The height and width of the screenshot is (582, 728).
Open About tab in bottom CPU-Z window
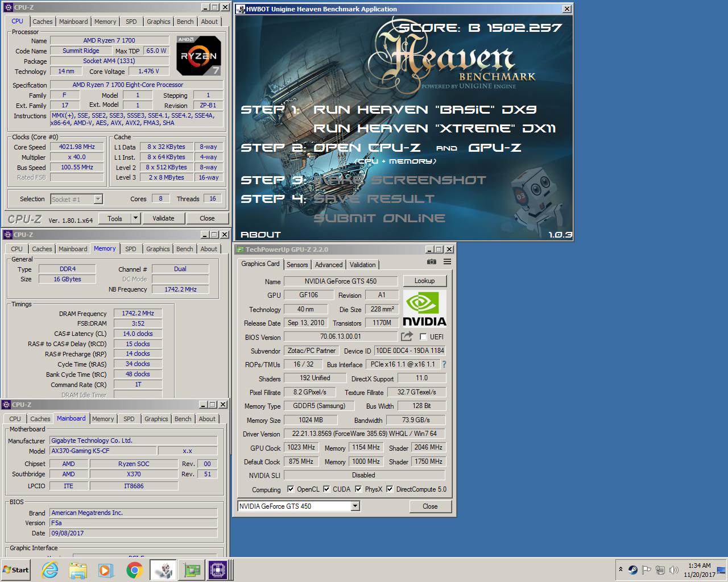coord(207,419)
